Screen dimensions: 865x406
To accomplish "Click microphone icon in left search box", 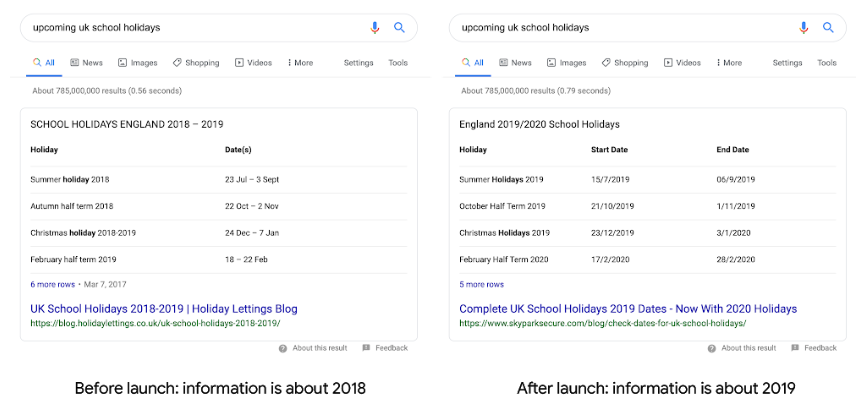I will coord(375,28).
